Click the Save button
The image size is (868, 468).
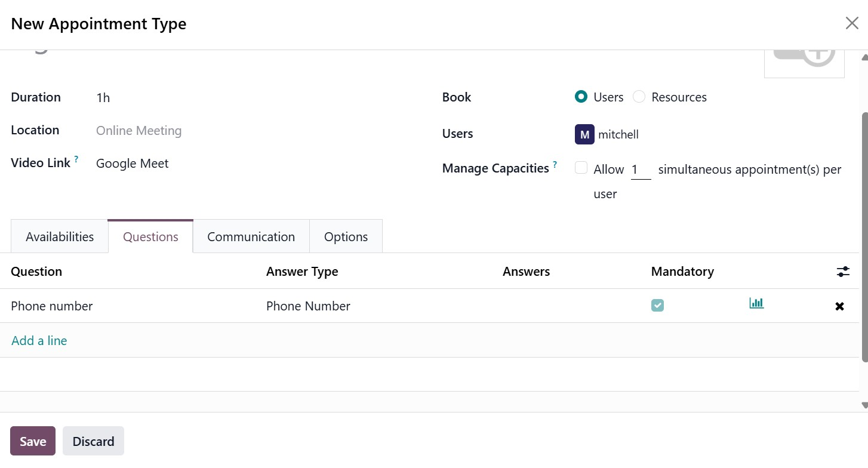click(33, 441)
